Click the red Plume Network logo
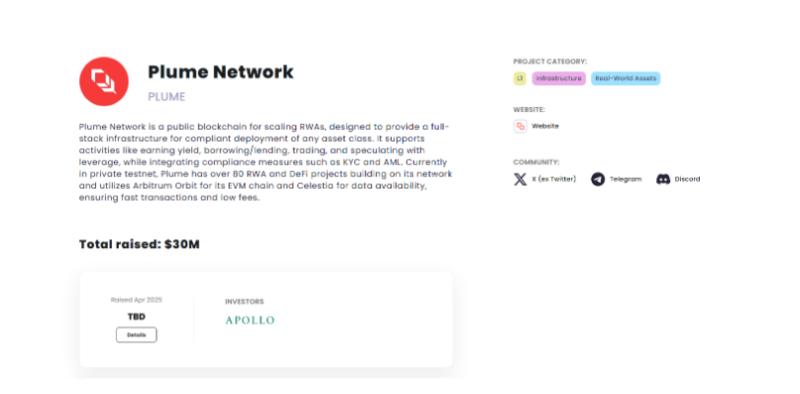 point(104,82)
